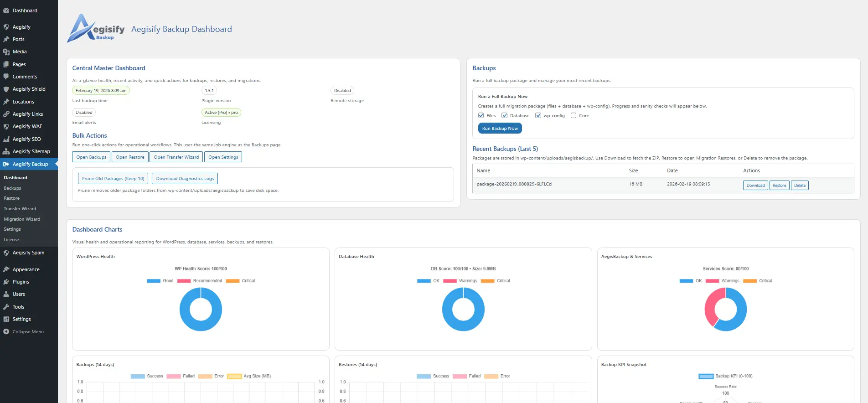The width and height of the screenshot is (868, 403).
Task: Click the Disabled email alerts badge
Action: (84, 113)
